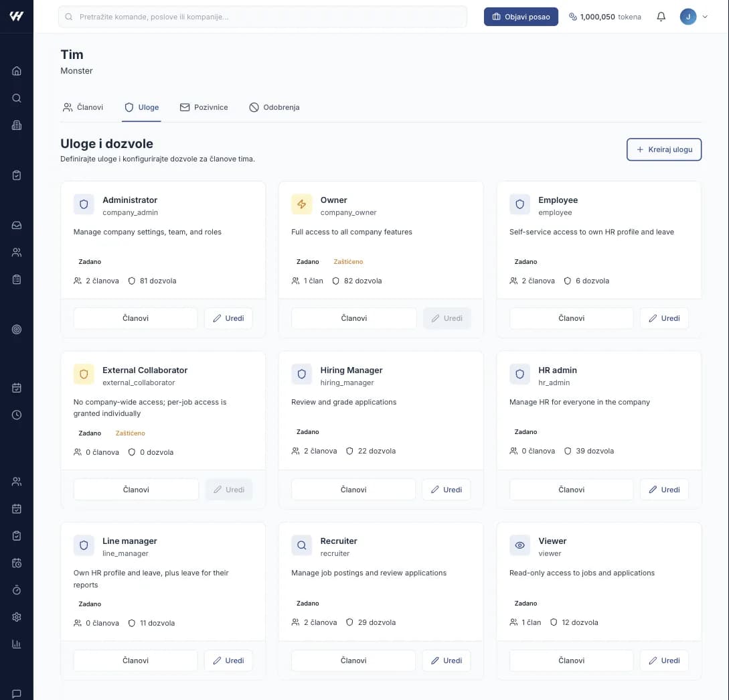View Članovi of Owner role
This screenshot has height=700, width=729.
(x=354, y=318)
